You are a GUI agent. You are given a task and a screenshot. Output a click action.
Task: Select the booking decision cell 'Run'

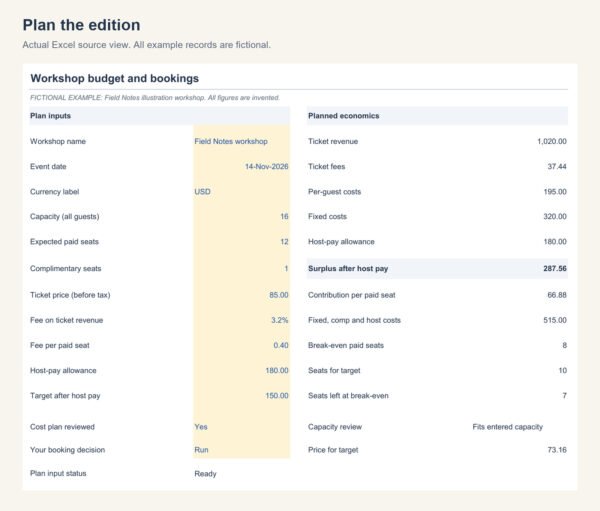tap(201, 450)
